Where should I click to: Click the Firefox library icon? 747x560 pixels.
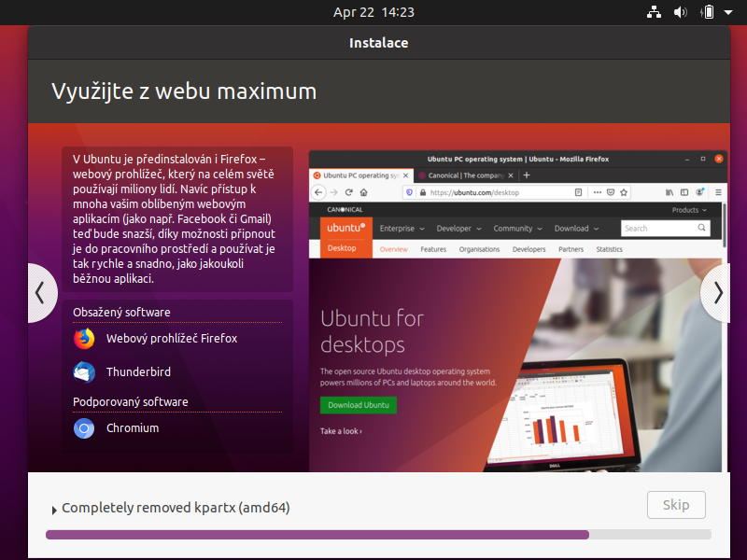pyautogui.click(x=669, y=192)
